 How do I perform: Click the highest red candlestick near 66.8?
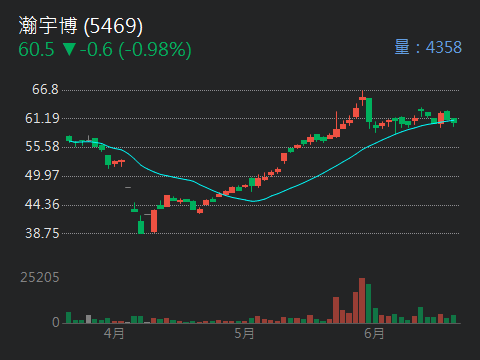click(x=362, y=98)
